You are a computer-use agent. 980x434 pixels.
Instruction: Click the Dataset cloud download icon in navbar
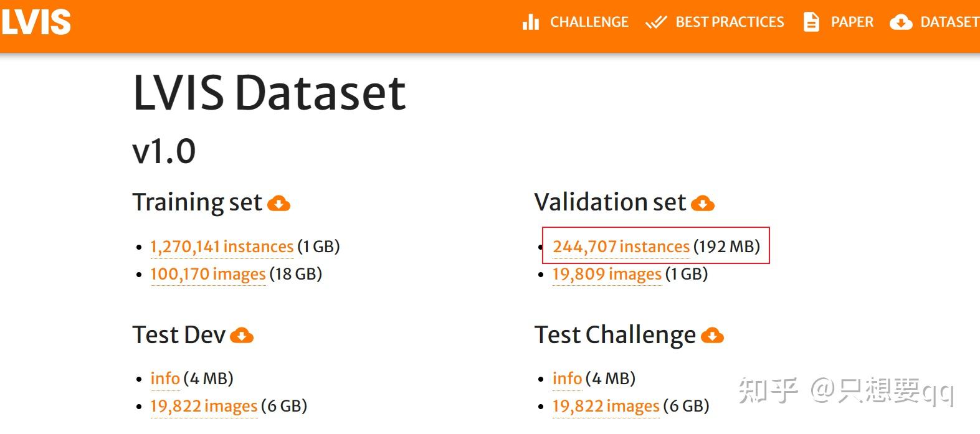pos(901,22)
